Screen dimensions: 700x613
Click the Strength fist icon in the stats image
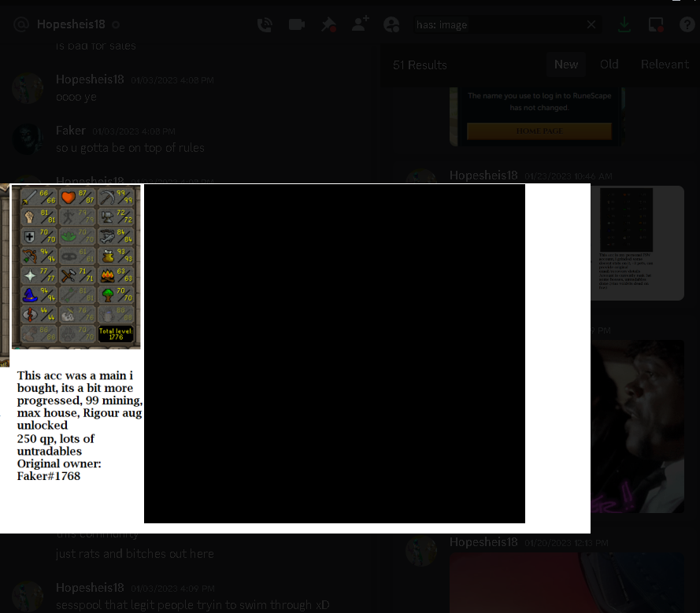pos(29,217)
